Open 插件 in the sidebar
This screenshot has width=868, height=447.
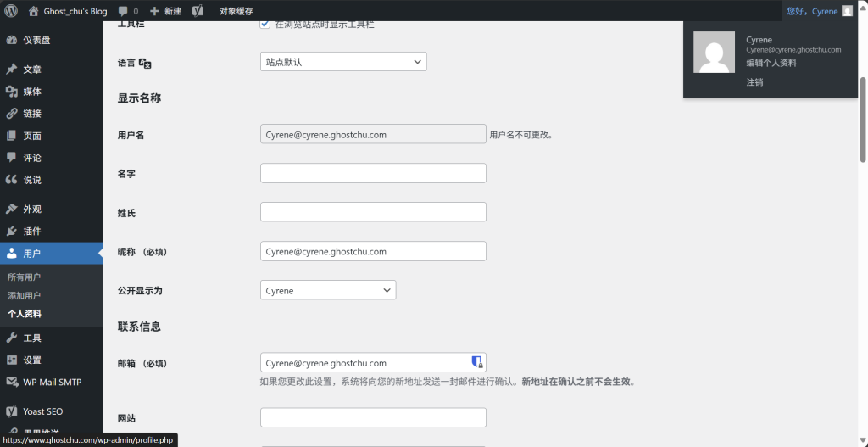(x=52, y=232)
